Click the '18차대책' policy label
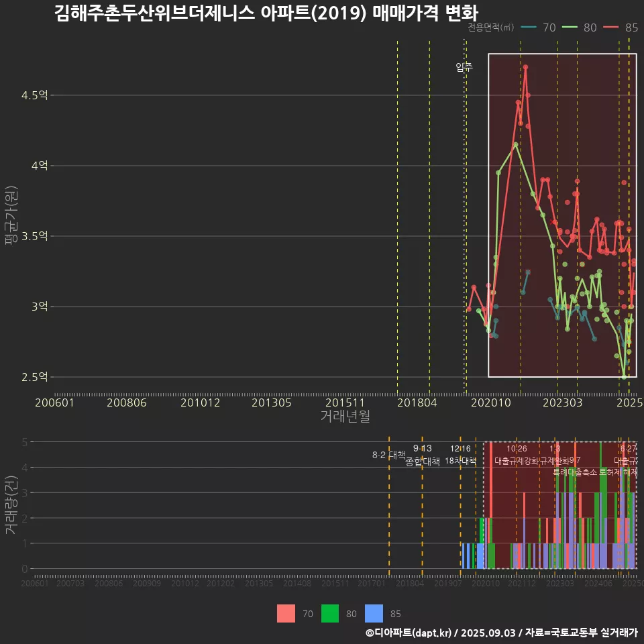Image resolution: width=644 pixels, height=644 pixels. 460,461
